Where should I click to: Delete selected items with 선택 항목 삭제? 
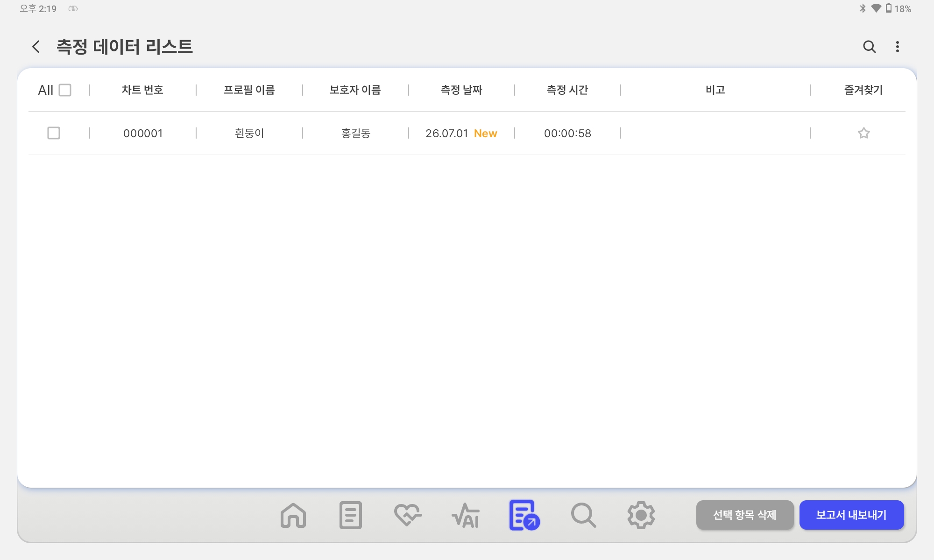tap(745, 515)
